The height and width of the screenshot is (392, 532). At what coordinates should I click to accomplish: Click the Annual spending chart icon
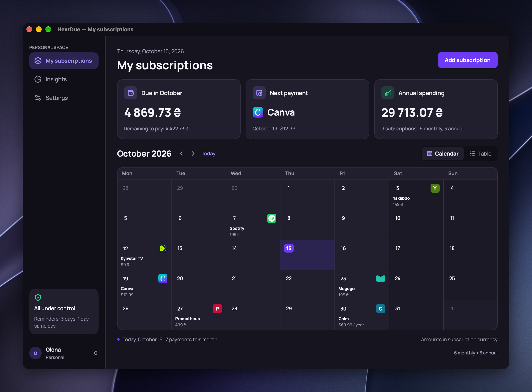(388, 93)
